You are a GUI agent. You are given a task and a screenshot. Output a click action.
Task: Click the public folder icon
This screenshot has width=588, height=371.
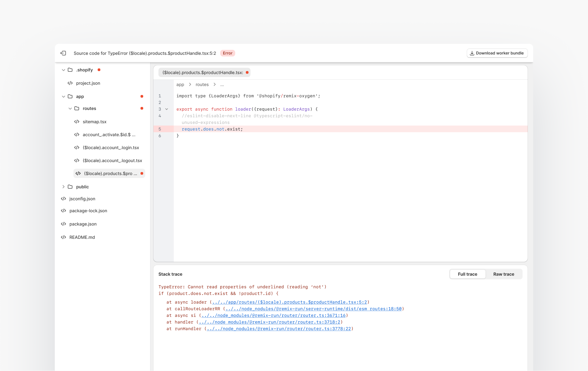coord(70,187)
